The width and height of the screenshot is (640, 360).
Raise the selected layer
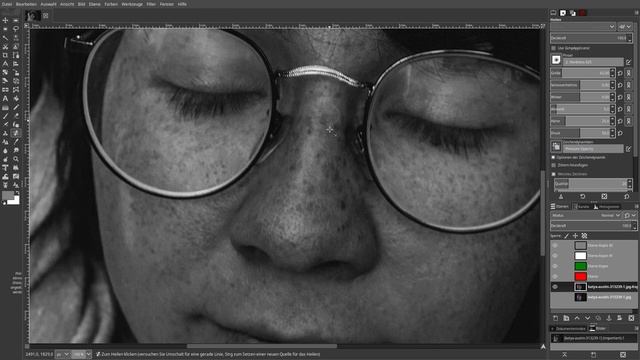[x=577, y=318]
